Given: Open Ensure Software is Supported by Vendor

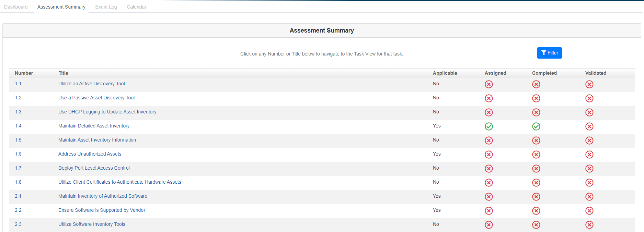Looking at the screenshot, I should 102,210.
